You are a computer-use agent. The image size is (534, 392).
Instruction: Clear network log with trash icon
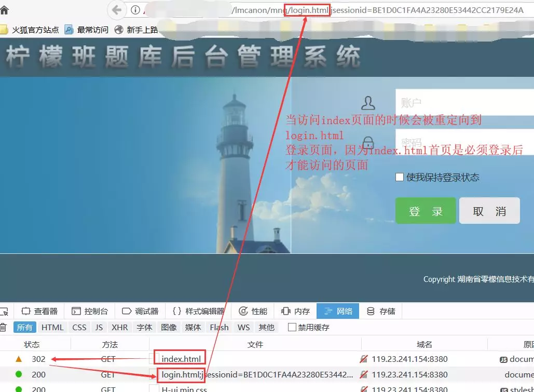pyautogui.click(x=3, y=327)
